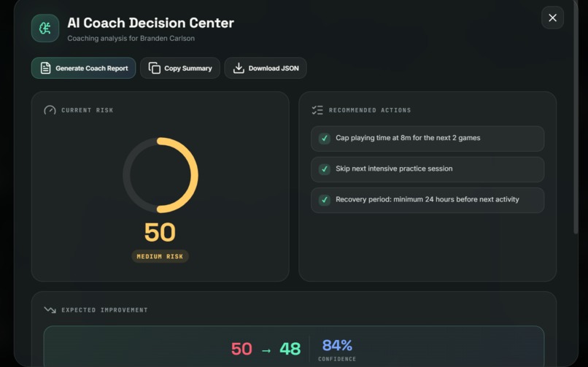Click the red starting score 50 in Expected Improvement
The image size is (588, 367).
tap(241, 349)
